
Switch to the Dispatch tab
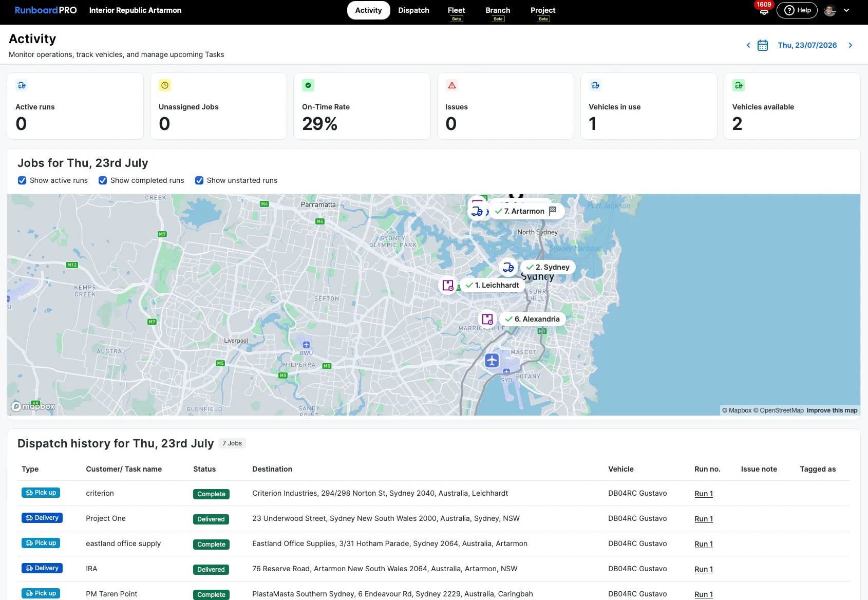point(413,10)
